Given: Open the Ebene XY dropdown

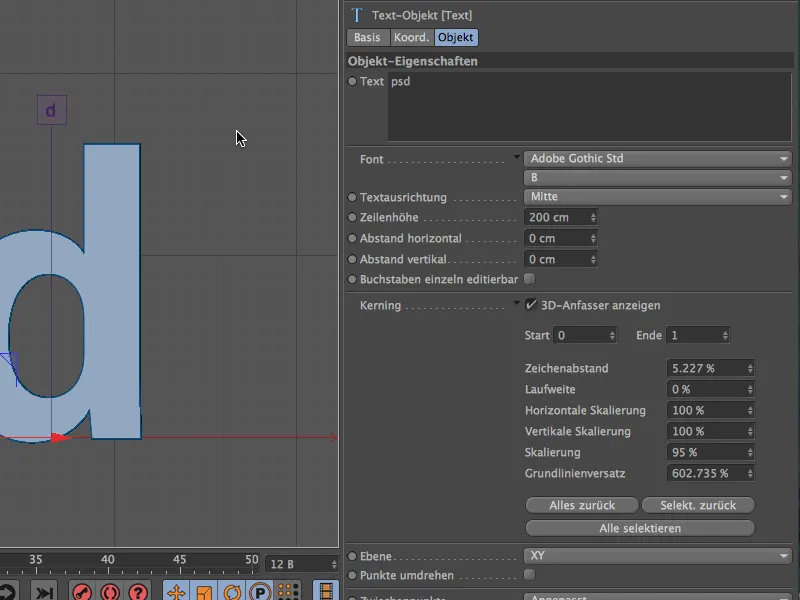Looking at the screenshot, I should point(657,556).
